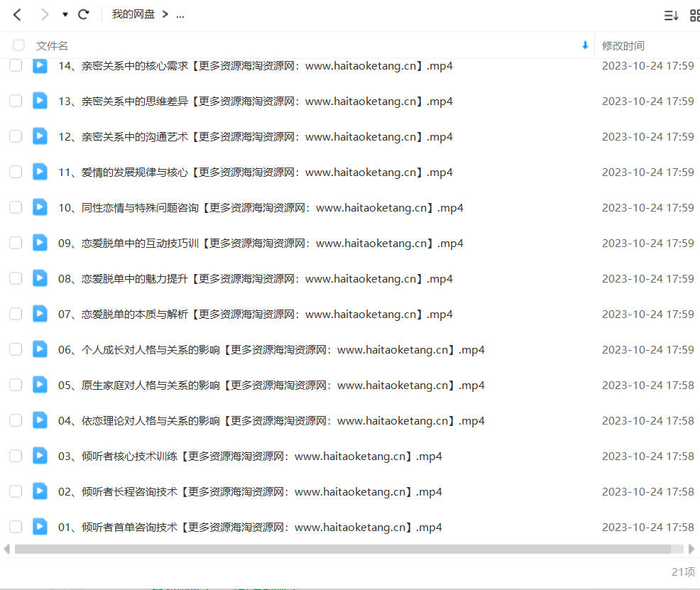
Task: Open the navigation history dropdown arrow
Action: 65,15
